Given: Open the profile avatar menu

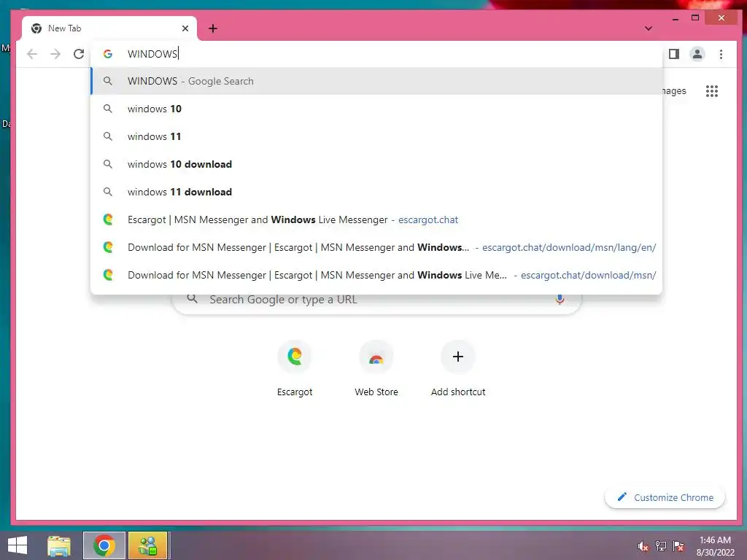Looking at the screenshot, I should 697,54.
